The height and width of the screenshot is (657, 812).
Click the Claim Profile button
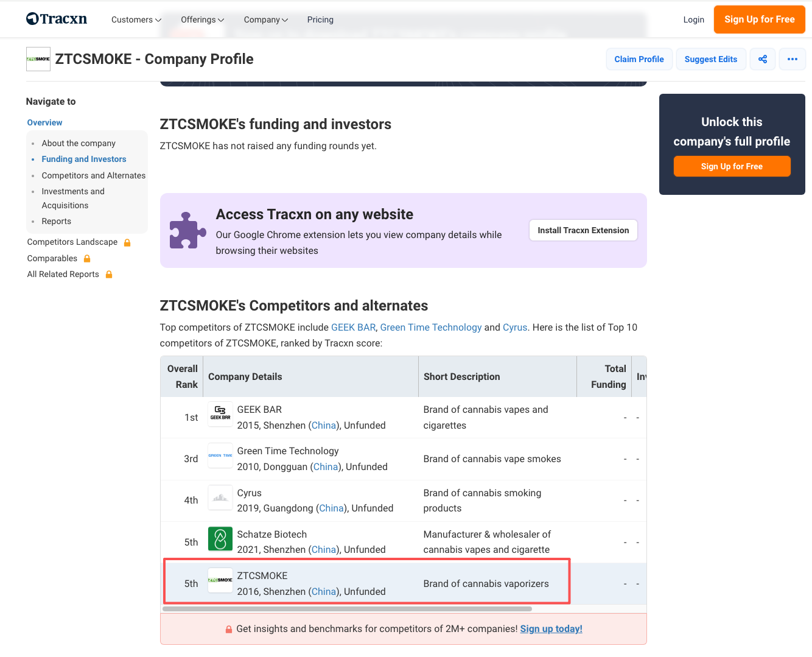point(639,59)
